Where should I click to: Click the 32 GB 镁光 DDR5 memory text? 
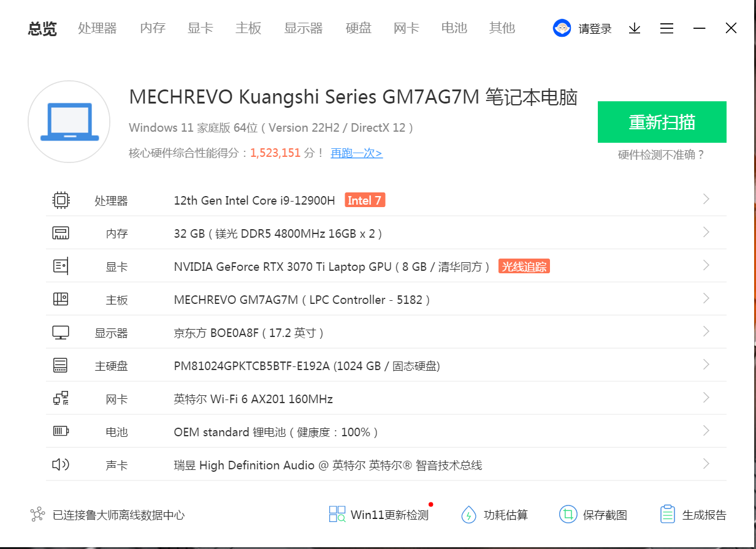click(278, 233)
